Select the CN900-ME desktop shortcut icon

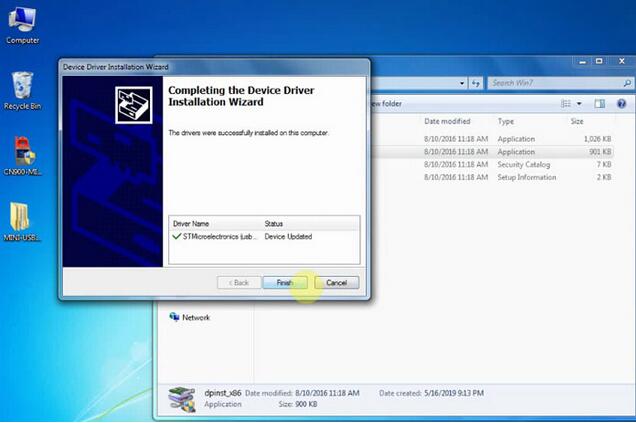click(22, 156)
